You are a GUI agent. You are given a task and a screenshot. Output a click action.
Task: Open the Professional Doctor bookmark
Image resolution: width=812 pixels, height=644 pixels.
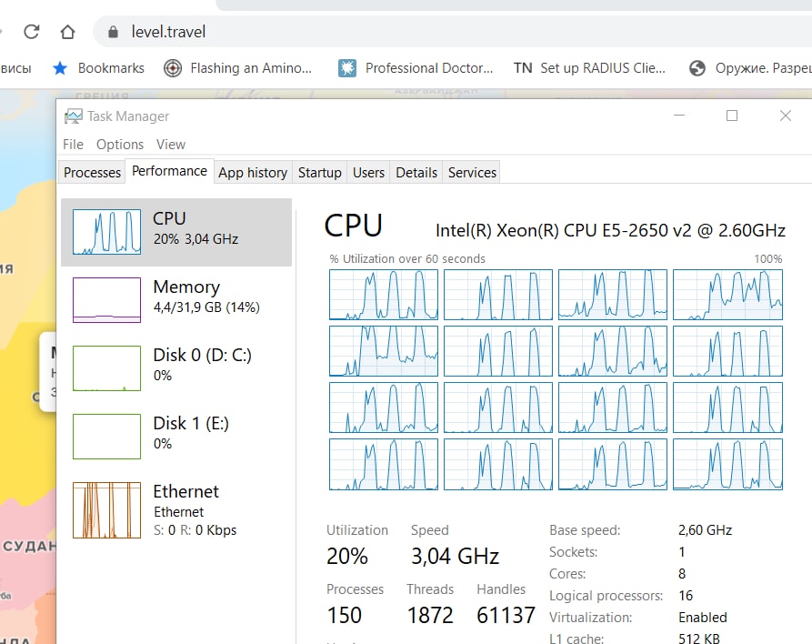point(416,68)
